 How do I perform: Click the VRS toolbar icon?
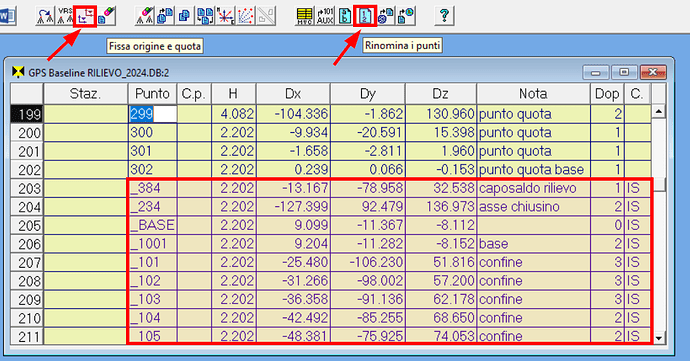coord(65,16)
